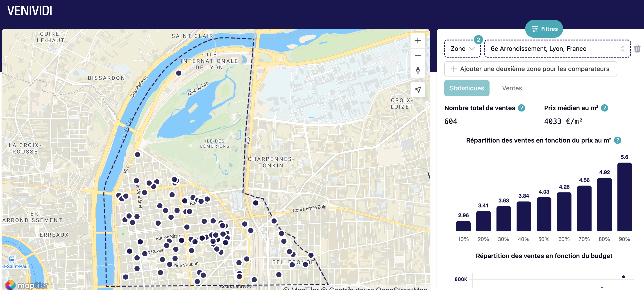Click the Répartition des ventes en fonction du budget title

coord(544,256)
